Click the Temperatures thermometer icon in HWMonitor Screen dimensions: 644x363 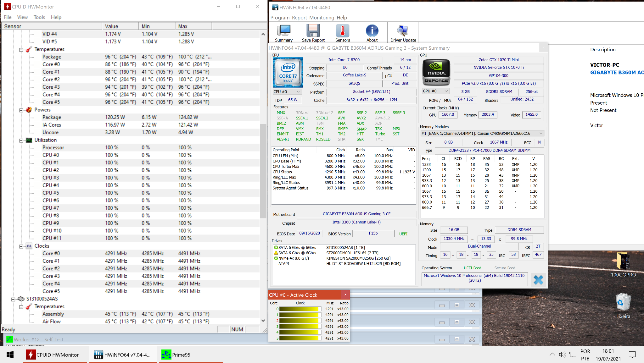tap(29, 49)
